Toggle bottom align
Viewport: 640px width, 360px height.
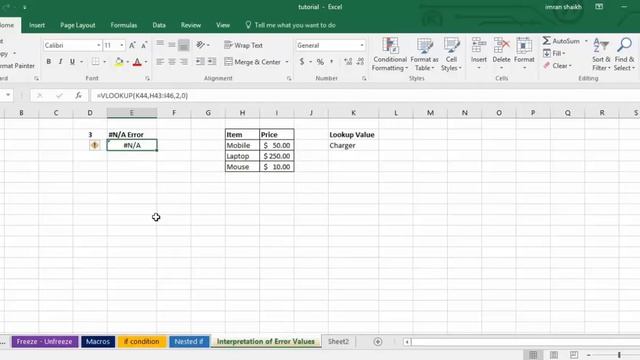pyautogui.click(x=184, y=45)
